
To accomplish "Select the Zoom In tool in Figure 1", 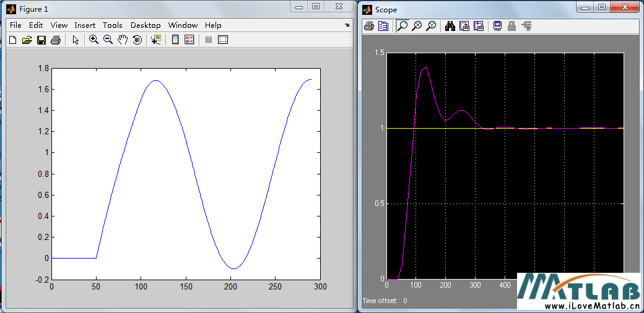I will click(x=94, y=40).
